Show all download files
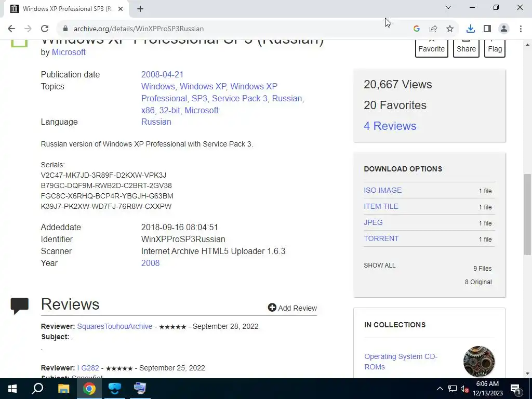 tap(380, 265)
